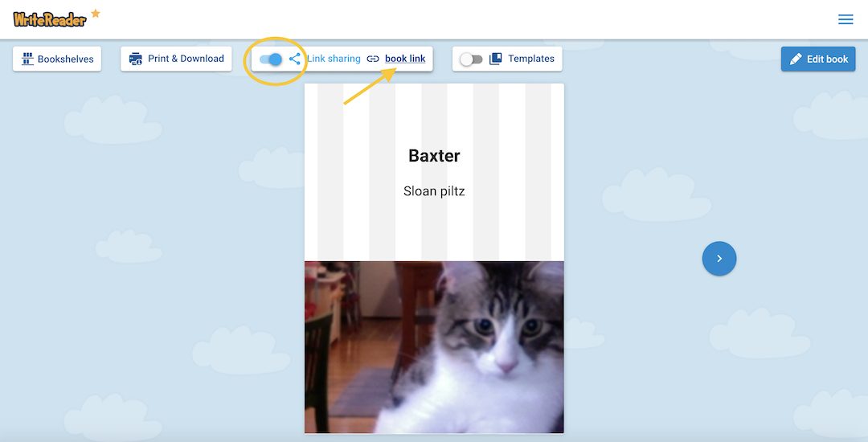The width and height of the screenshot is (868, 442).
Task: Click the Edit book button
Action: [818, 59]
